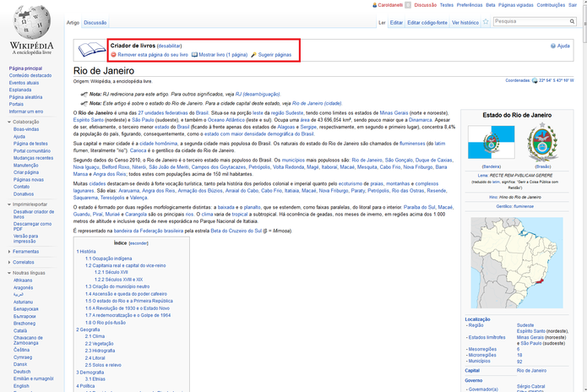This screenshot has width=587, height=392.
Task: Open the Beta link in the top bar
Action: [491, 5]
